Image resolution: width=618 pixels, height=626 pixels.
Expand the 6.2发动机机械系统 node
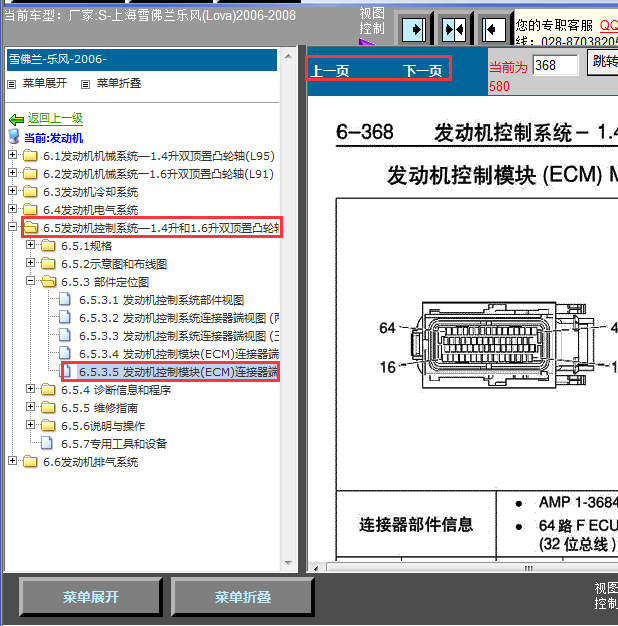12,172
